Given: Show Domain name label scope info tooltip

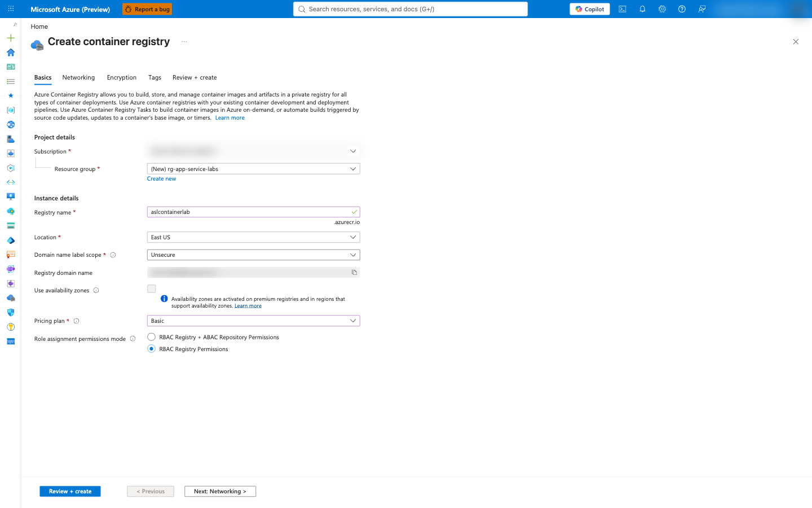Looking at the screenshot, I should [x=113, y=255].
